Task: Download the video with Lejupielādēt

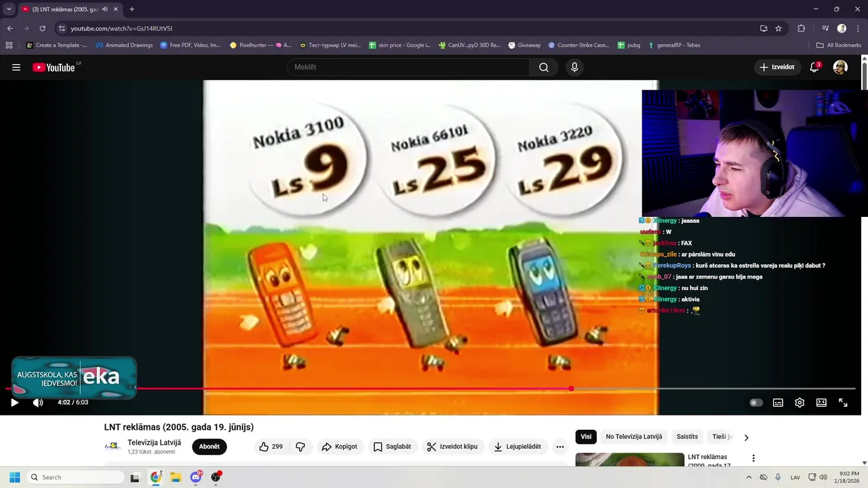Action: click(517, 447)
